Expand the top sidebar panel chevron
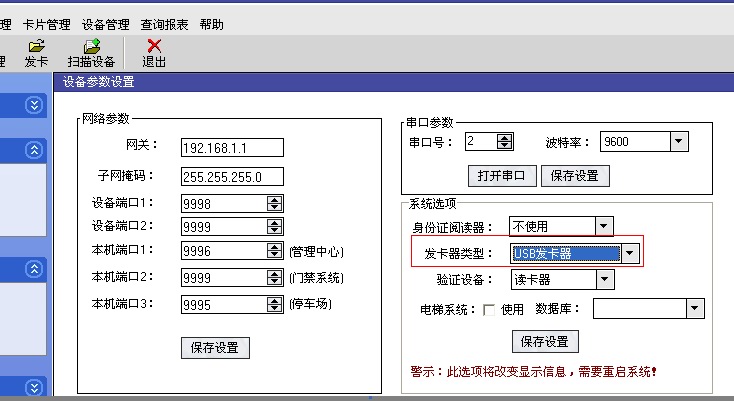Viewport: 734px width, 401px height. pos(35,105)
